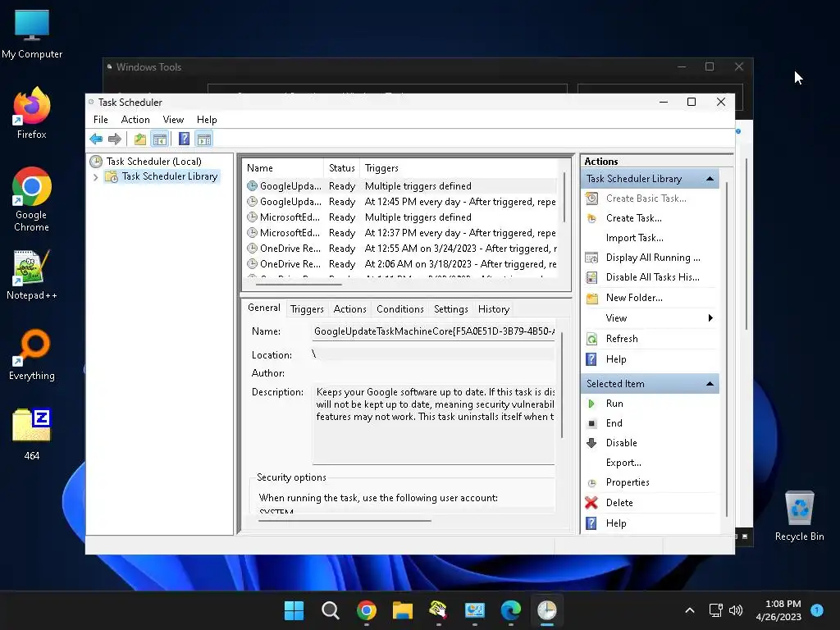Image resolution: width=840 pixels, height=630 pixels.
Task: Click Create Basic Task icon in Actions
Action: point(592,199)
